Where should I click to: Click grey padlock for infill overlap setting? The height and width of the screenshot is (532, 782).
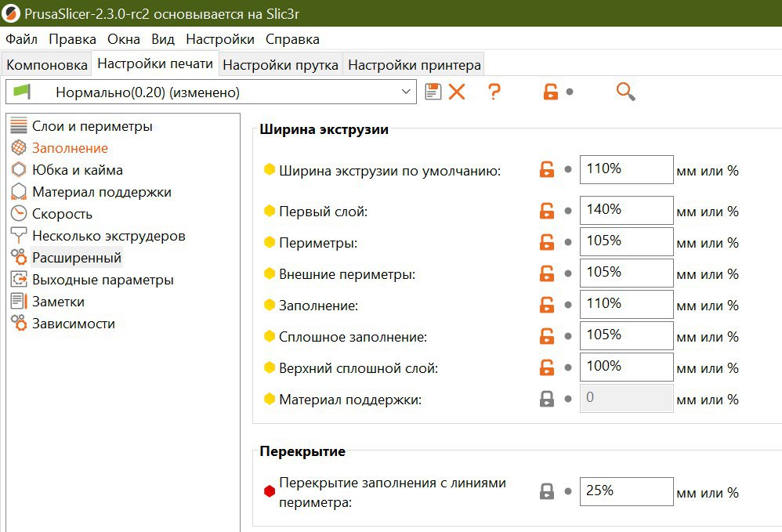547,491
